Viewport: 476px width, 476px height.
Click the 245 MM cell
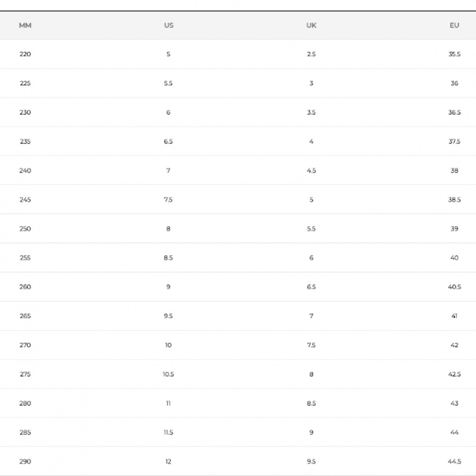tap(25, 200)
